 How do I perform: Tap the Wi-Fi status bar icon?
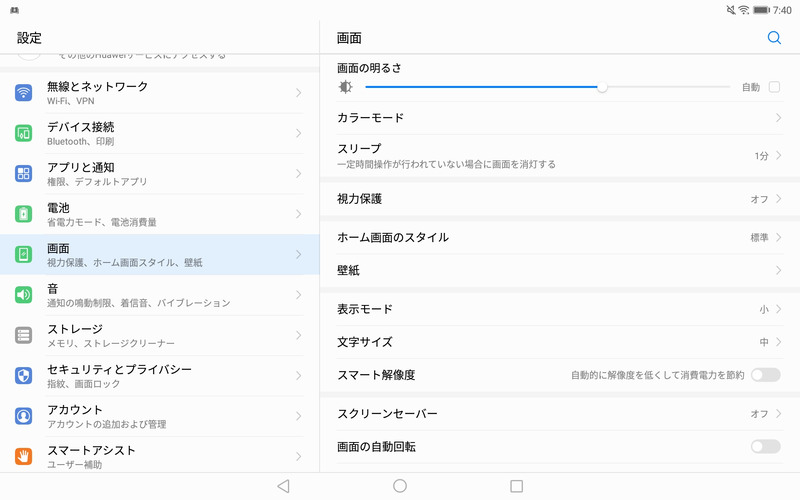tap(744, 10)
